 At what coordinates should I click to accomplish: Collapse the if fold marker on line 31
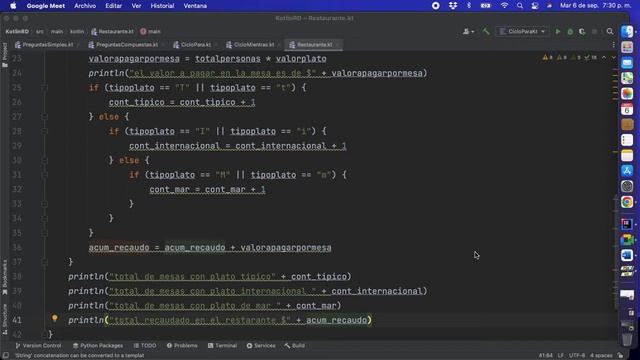[45, 175]
